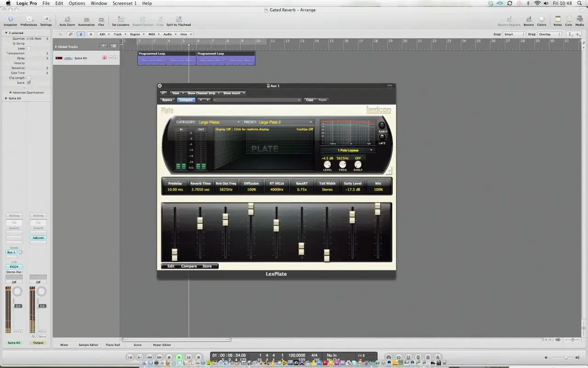Screen dimensions: 588x368
Task: Click the Wi-Fi menu bar icon
Action: pos(537,3)
